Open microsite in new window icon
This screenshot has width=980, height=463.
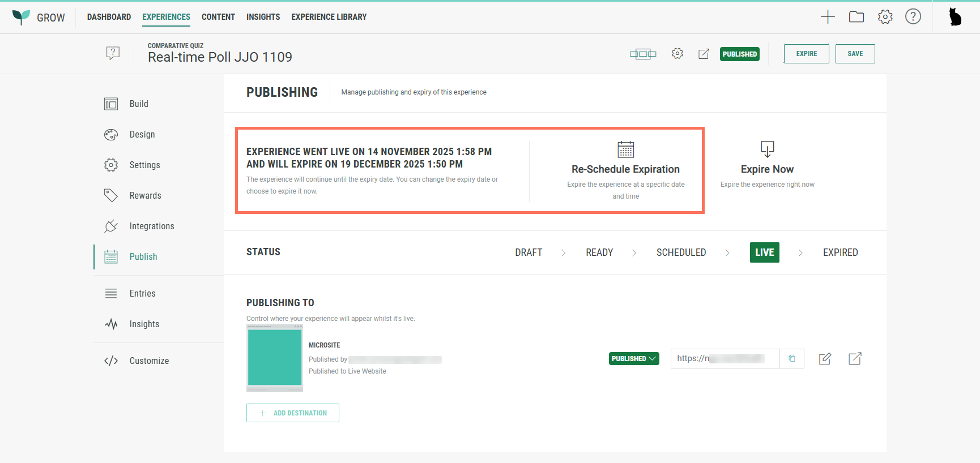coord(855,358)
